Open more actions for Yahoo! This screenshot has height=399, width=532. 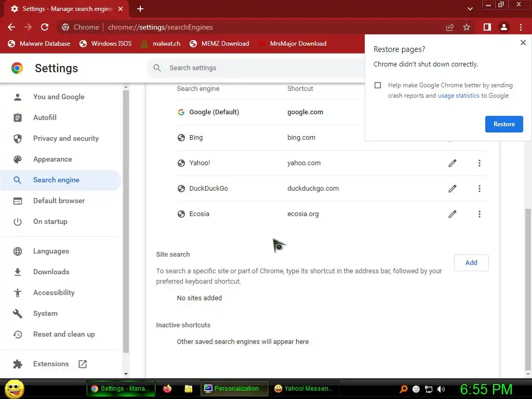pos(480,163)
